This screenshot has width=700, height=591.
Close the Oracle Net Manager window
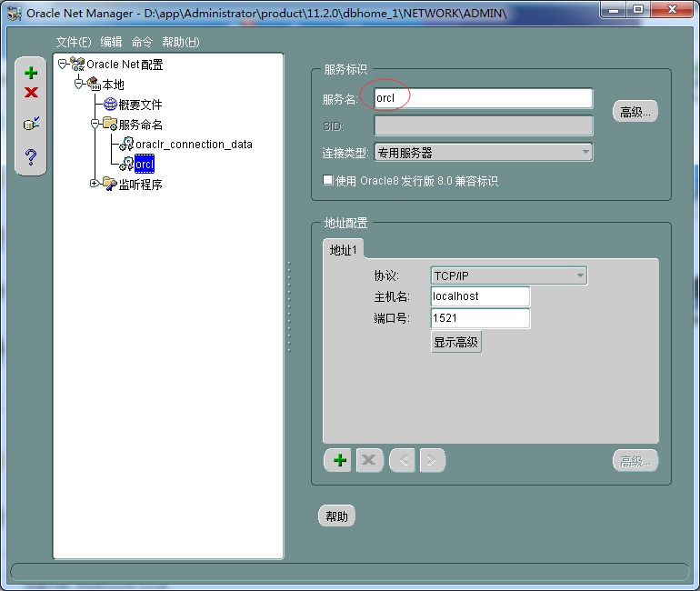673,9
